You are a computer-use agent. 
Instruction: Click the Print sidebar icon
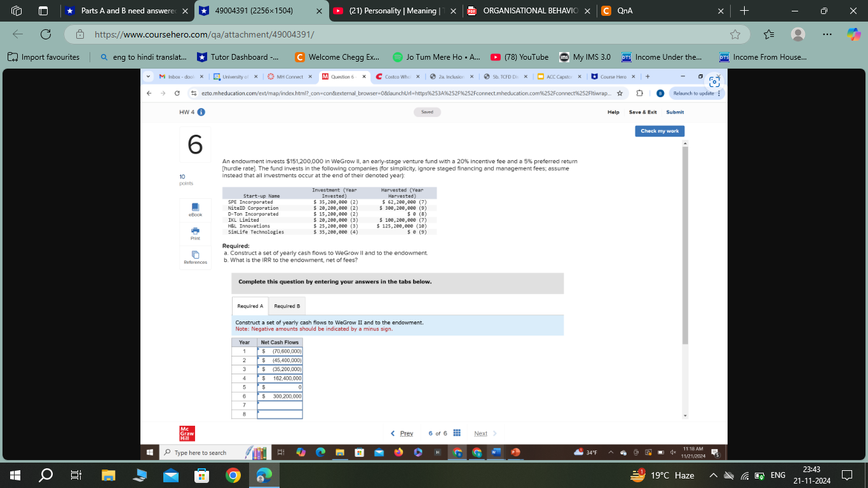click(195, 233)
